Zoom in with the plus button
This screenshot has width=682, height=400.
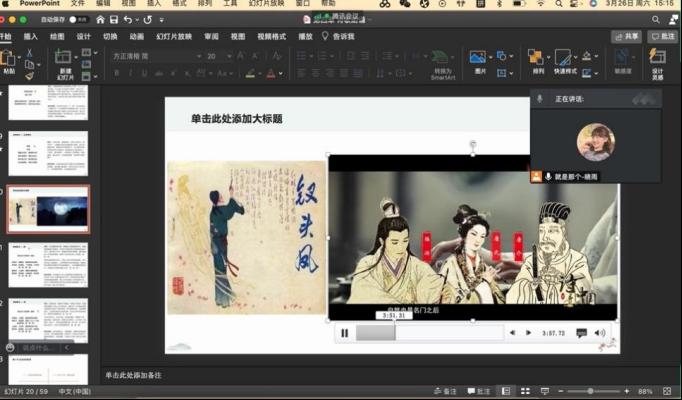(x=627, y=391)
